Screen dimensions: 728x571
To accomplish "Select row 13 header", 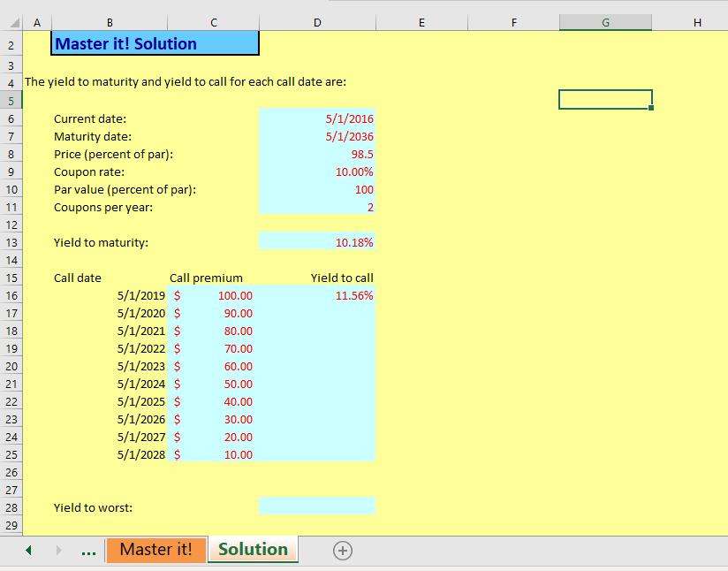I will point(11,242).
